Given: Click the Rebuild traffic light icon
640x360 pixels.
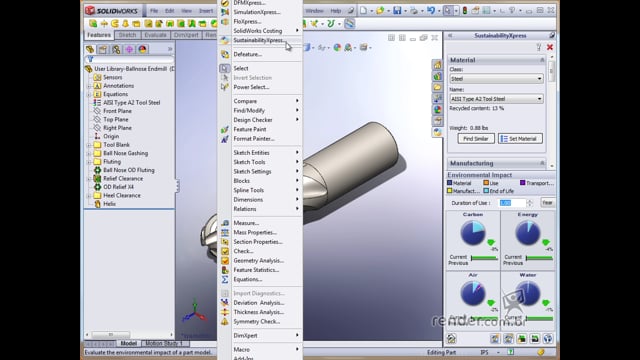Looking at the screenshot, I should click(464, 11).
